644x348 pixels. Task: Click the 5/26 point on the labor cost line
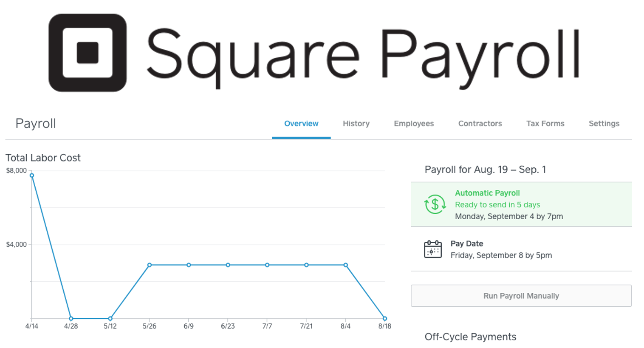point(149,265)
